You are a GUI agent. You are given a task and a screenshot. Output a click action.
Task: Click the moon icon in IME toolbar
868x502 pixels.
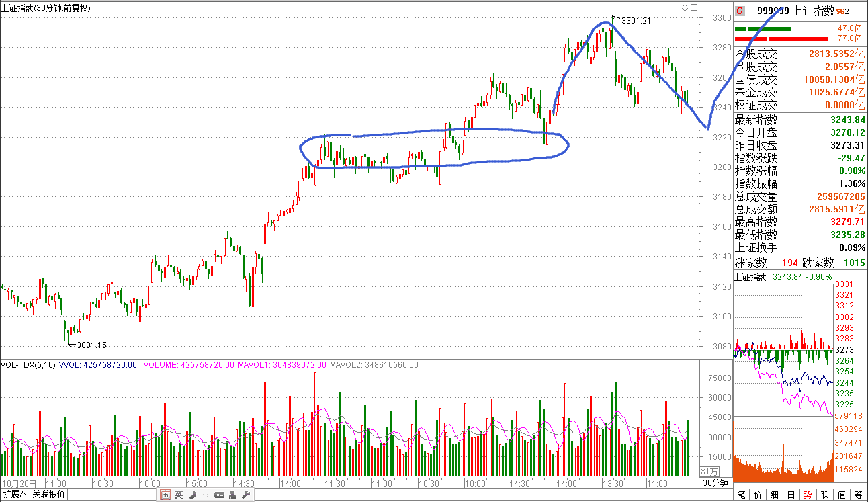coord(191,495)
